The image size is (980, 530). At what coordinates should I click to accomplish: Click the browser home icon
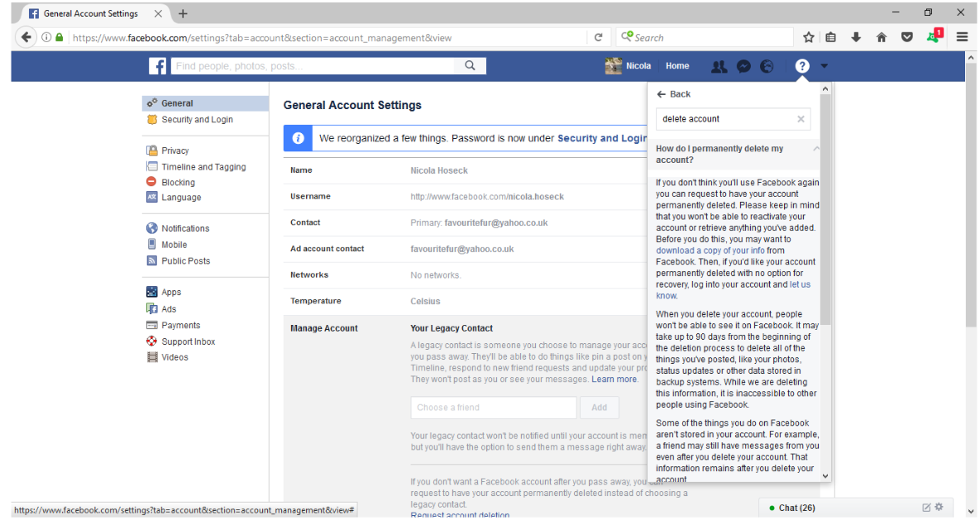(x=882, y=37)
